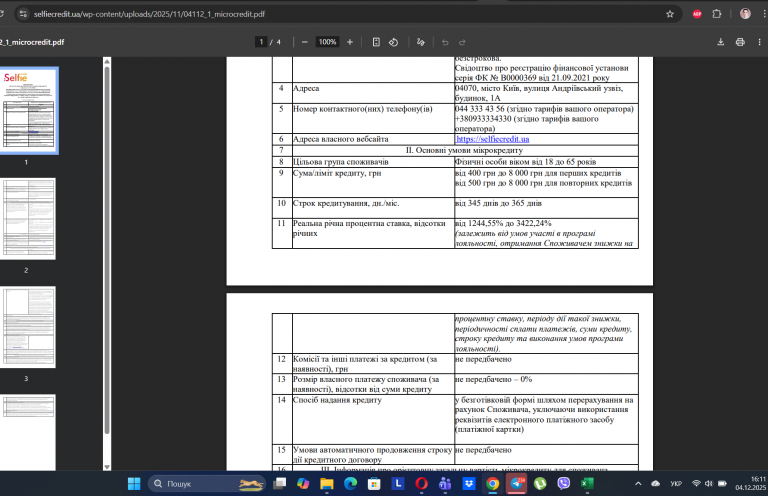Open File Explorer from the taskbar
Image resolution: width=768 pixels, height=496 pixels.
pos(327,484)
